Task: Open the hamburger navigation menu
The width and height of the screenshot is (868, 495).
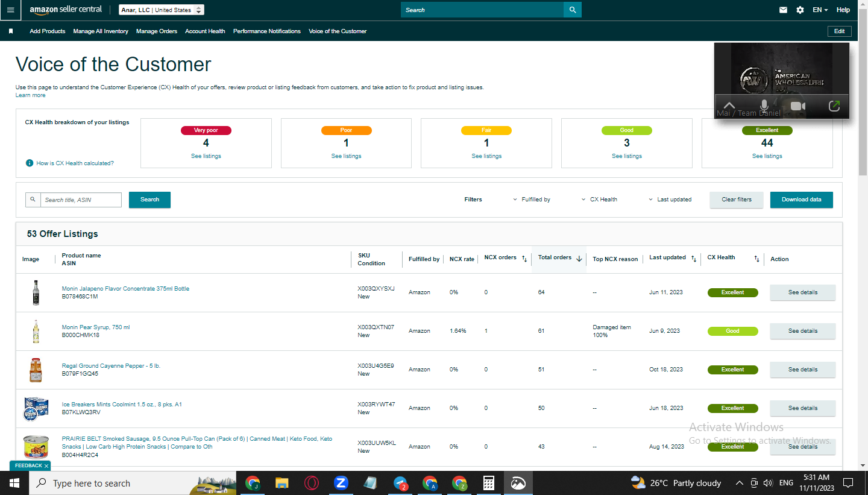Action: tap(10, 10)
